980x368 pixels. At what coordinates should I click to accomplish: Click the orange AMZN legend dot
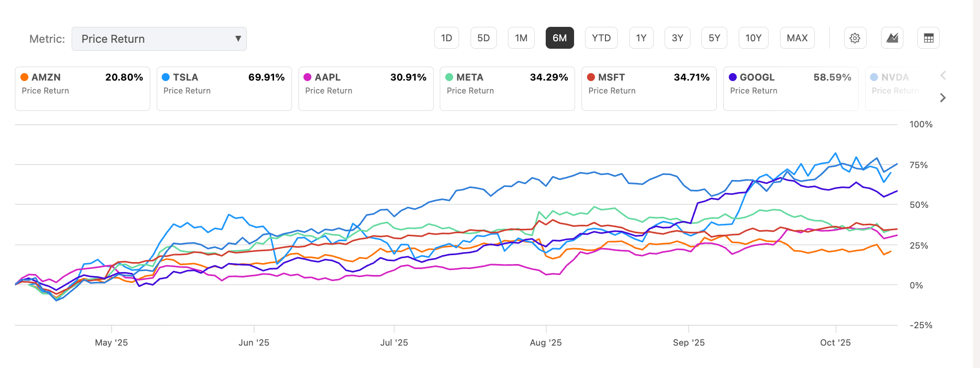(24, 77)
